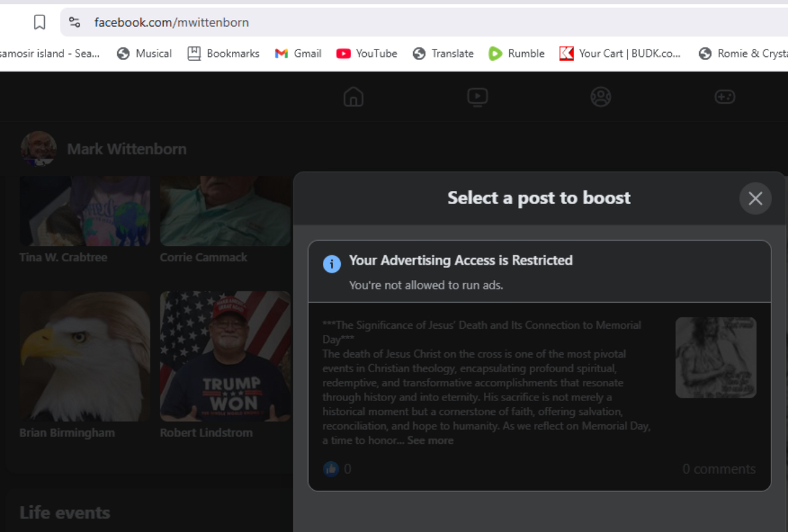The image size is (788, 532).
Task: Close the Select a post to boost dialog
Action: point(755,198)
